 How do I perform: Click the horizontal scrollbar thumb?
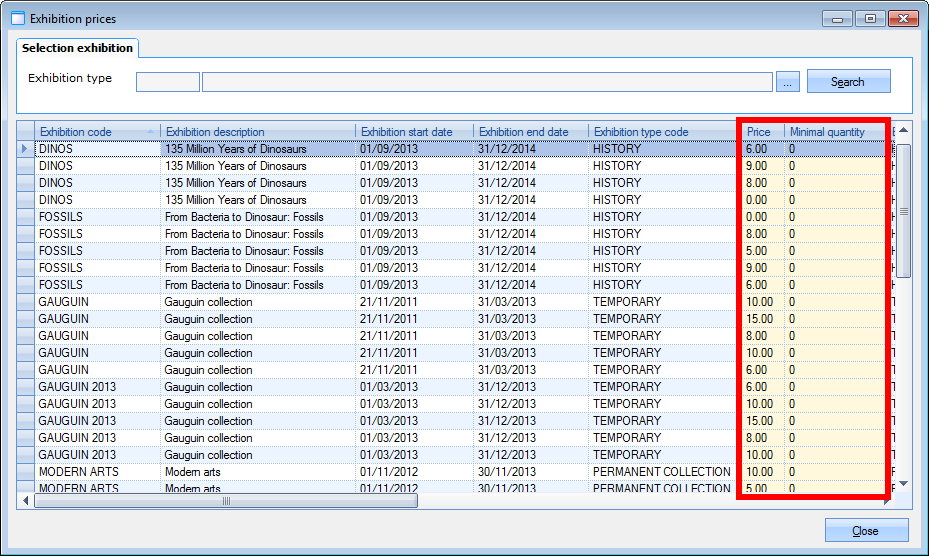click(x=226, y=501)
